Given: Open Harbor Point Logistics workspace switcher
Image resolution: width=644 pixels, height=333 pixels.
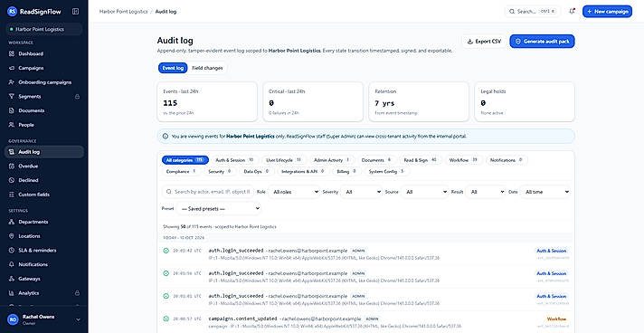Looking at the screenshot, I should click(44, 29).
